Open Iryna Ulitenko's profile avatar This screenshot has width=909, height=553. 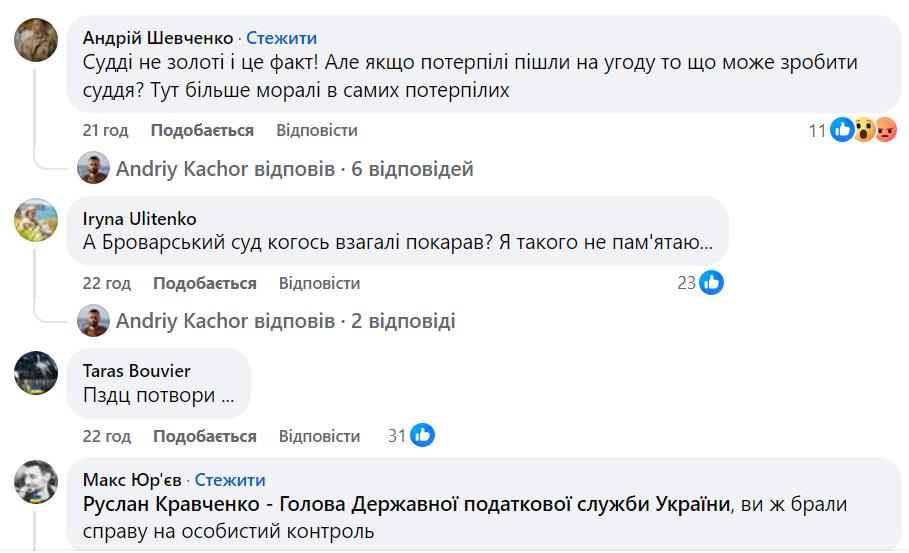[37, 219]
